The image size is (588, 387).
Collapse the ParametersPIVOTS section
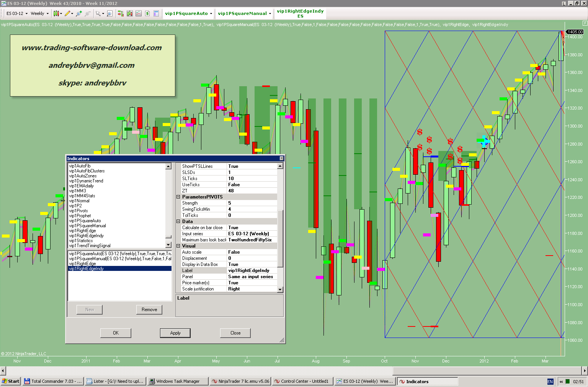click(x=178, y=197)
